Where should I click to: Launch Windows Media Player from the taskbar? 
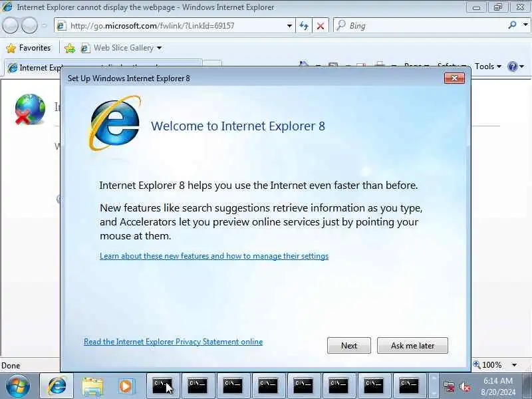click(x=126, y=386)
